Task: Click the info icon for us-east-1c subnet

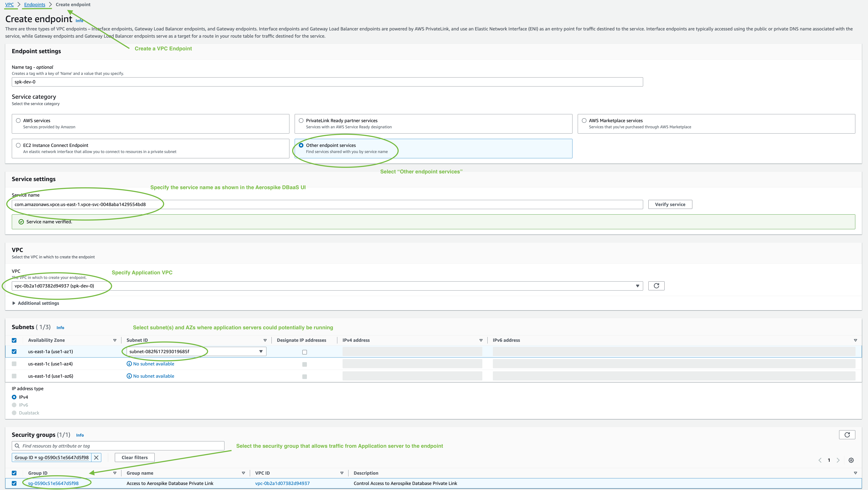Action: (x=129, y=363)
